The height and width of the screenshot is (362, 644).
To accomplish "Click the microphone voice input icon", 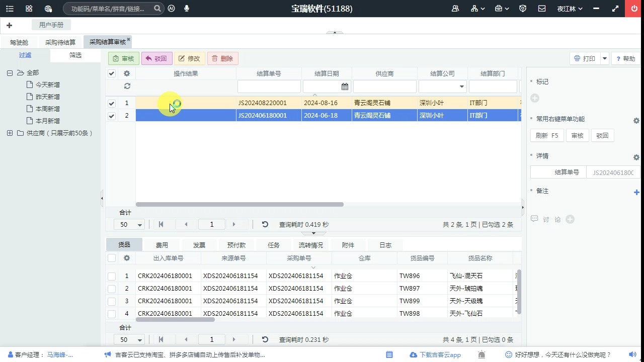I will pyautogui.click(x=187, y=9).
